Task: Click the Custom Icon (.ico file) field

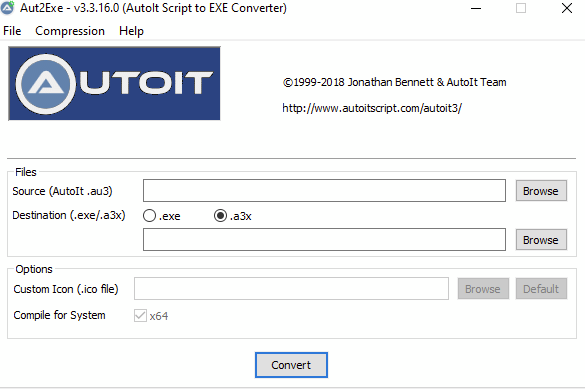Action: click(291, 288)
